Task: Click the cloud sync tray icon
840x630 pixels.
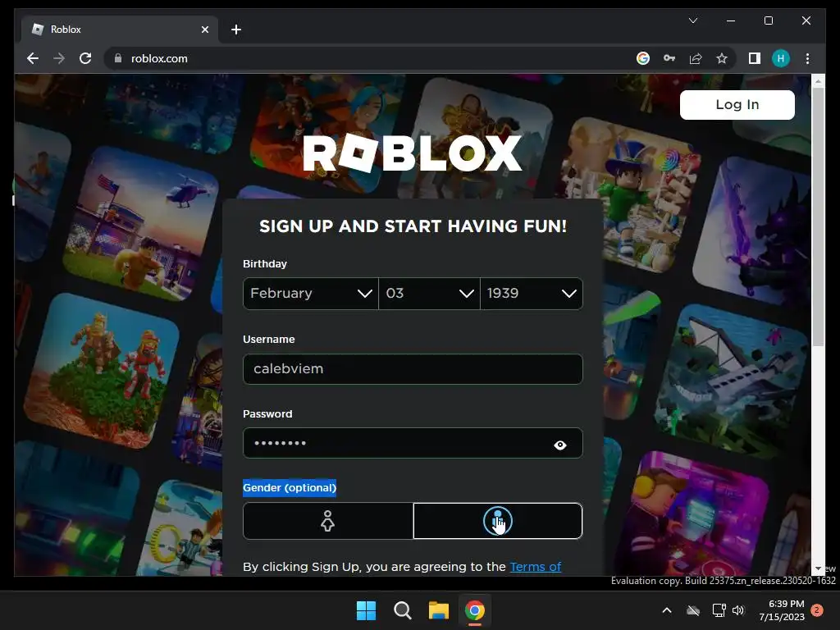Action: pyautogui.click(x=693, y=610)
